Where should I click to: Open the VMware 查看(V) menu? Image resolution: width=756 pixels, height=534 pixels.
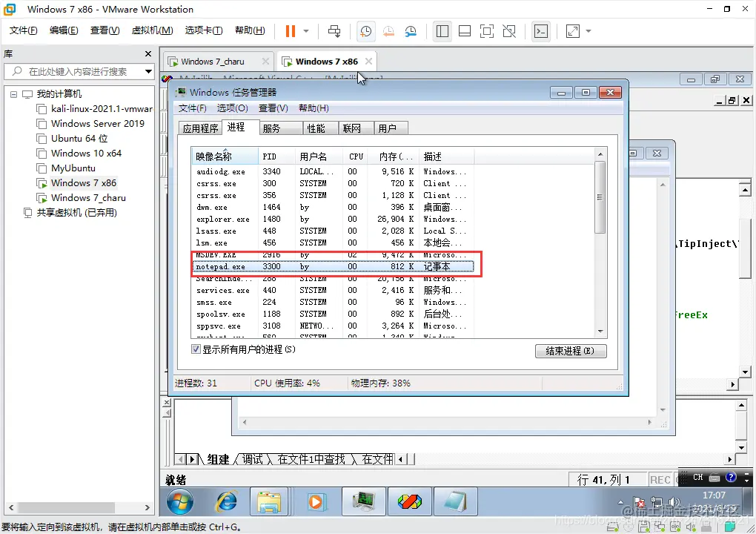pos(105,30)
